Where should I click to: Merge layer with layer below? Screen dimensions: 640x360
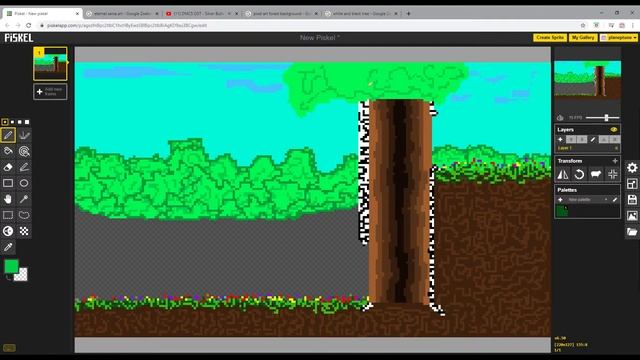click(x=604, y=140)
